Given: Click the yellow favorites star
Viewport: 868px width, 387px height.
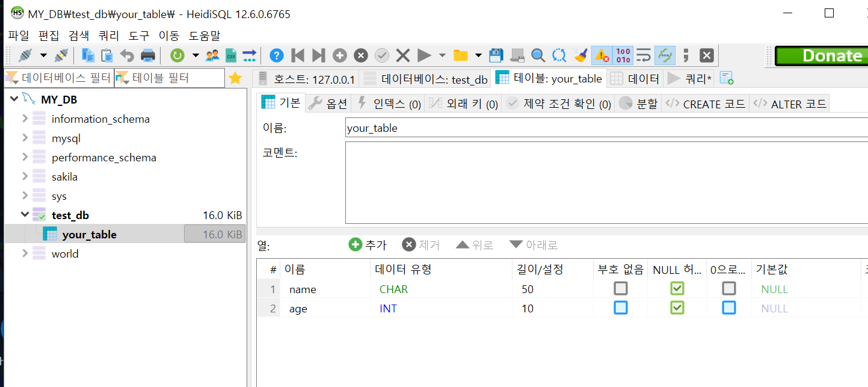Looking at the screenshot, I should pos(235,78).
